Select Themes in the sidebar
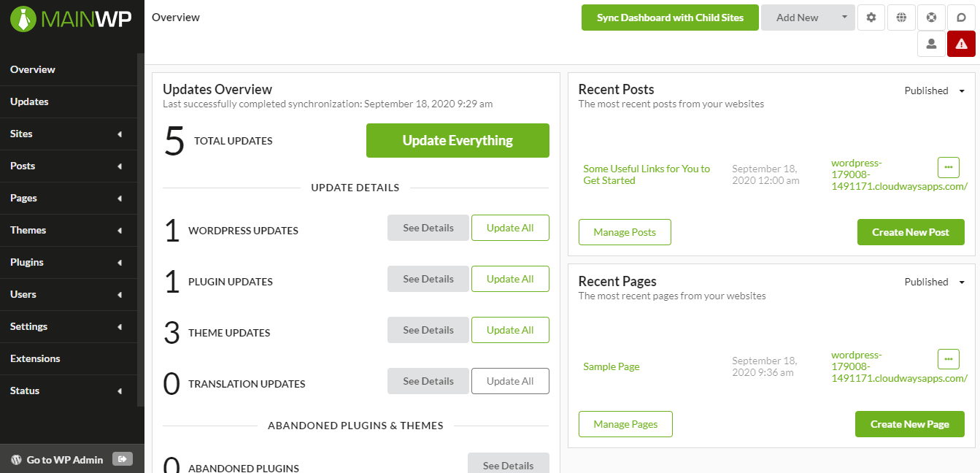The height and width of the screenshot is (473, 980). [x=69, y=230]
